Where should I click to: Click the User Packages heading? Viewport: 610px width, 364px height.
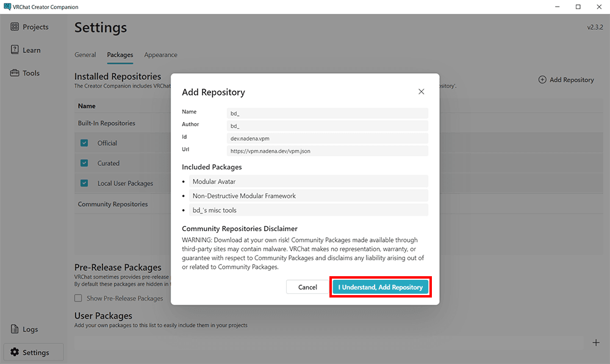[104, 315]
